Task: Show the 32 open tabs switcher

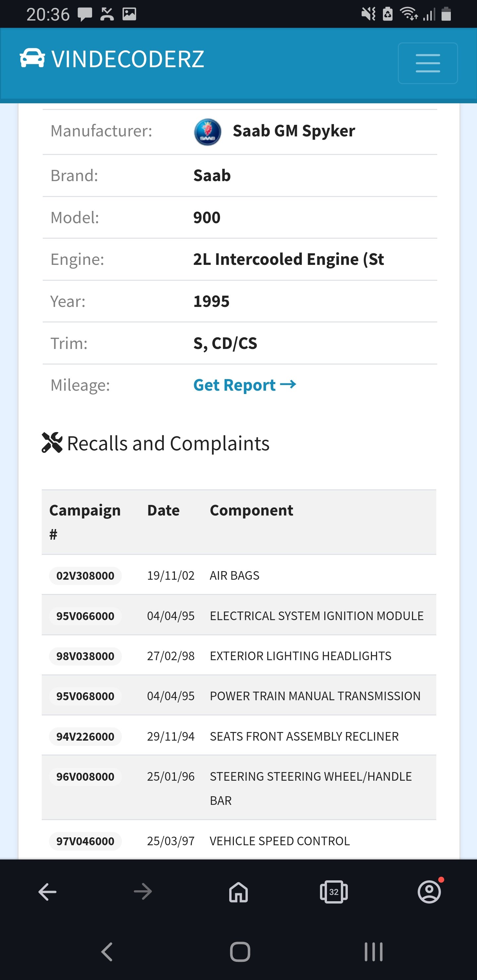Action: pyautogui.click(x=334, y=892)
